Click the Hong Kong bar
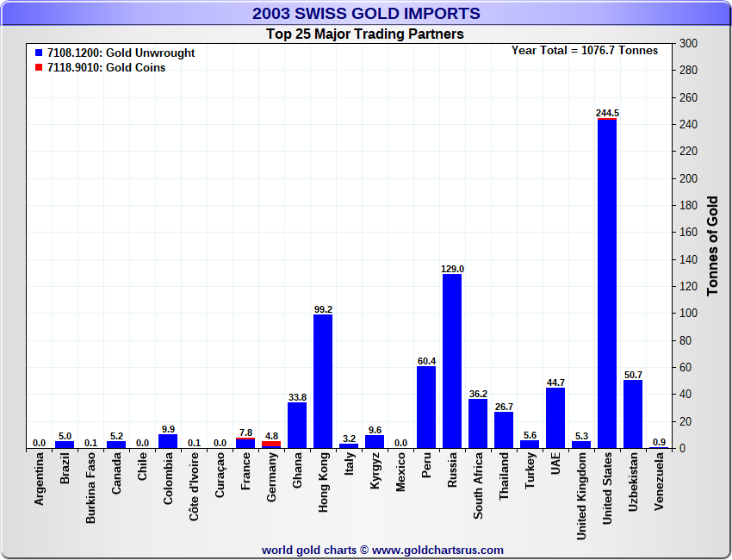Viewport: 732px width, 560px height. pos(323,382)
